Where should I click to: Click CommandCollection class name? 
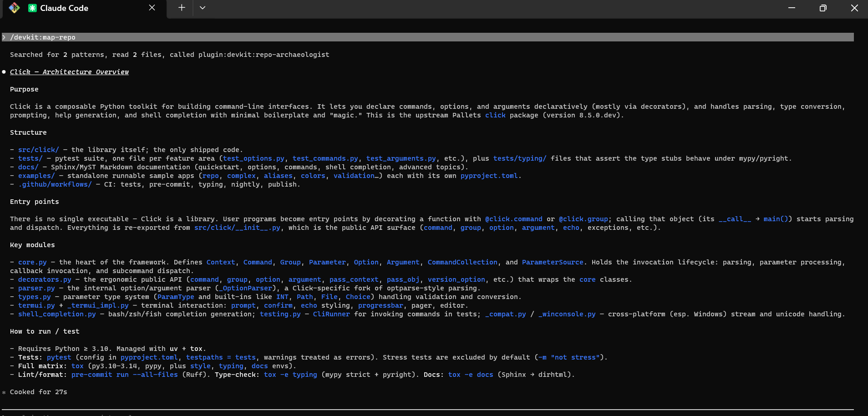click(462, 262)
